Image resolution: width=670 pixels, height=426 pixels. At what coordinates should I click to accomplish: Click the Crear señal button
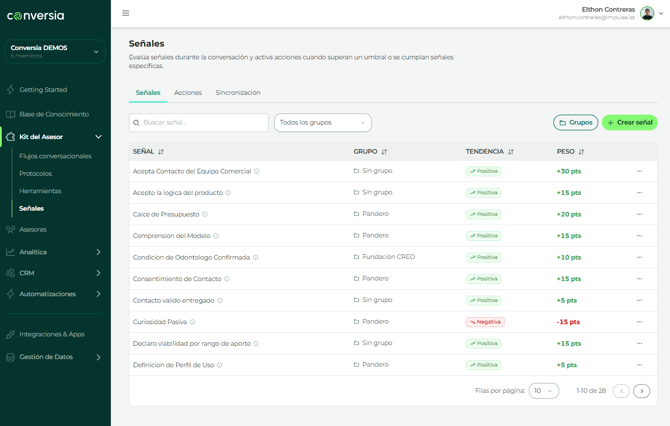click(629, 123)
